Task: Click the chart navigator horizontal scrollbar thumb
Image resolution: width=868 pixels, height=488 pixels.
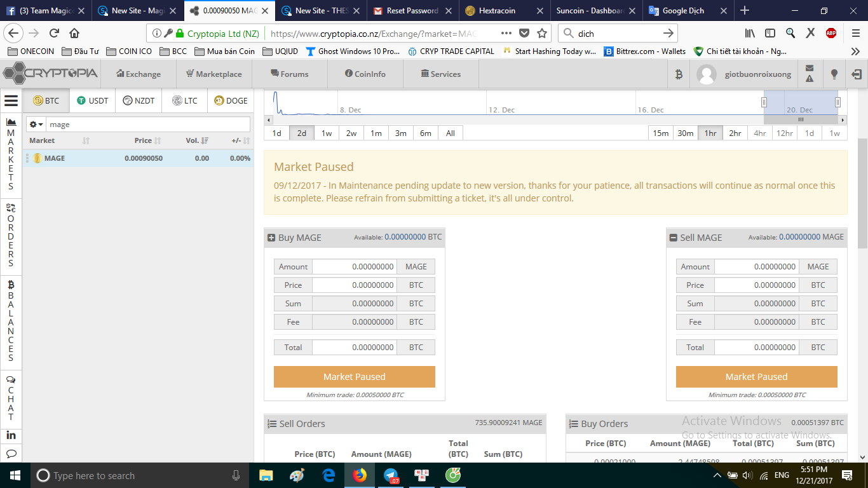Action: click(801, 119)
